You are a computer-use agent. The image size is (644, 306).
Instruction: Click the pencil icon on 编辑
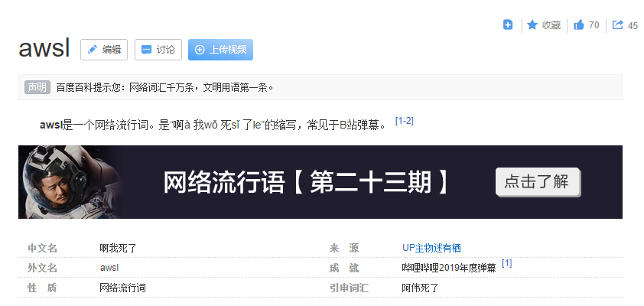point(93,50)
